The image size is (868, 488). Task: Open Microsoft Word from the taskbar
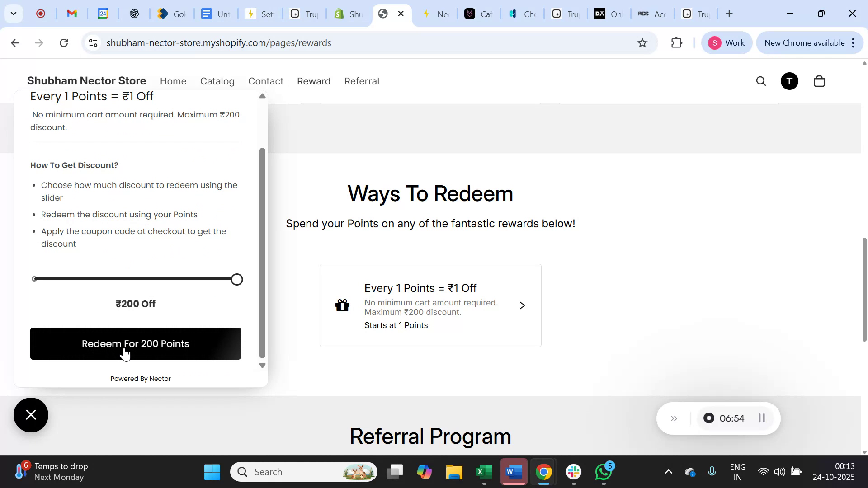pyautogui.click(x=514, y=471)
